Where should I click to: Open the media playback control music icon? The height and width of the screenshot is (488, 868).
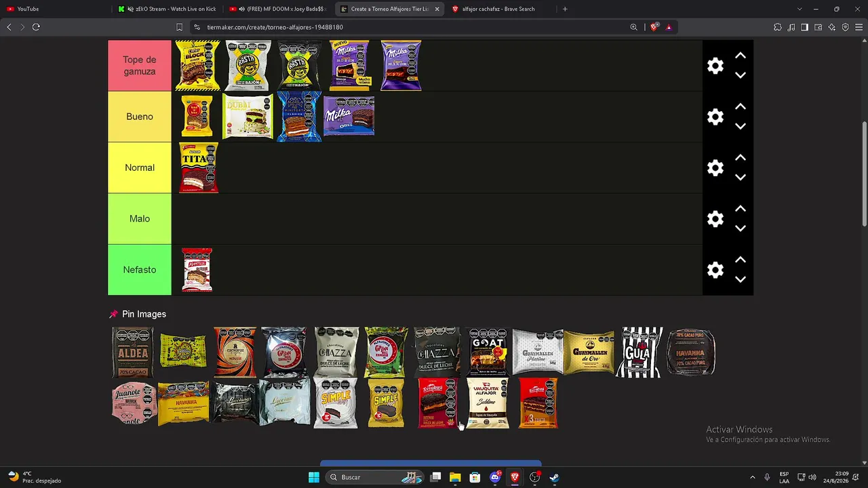pos(791,27)
